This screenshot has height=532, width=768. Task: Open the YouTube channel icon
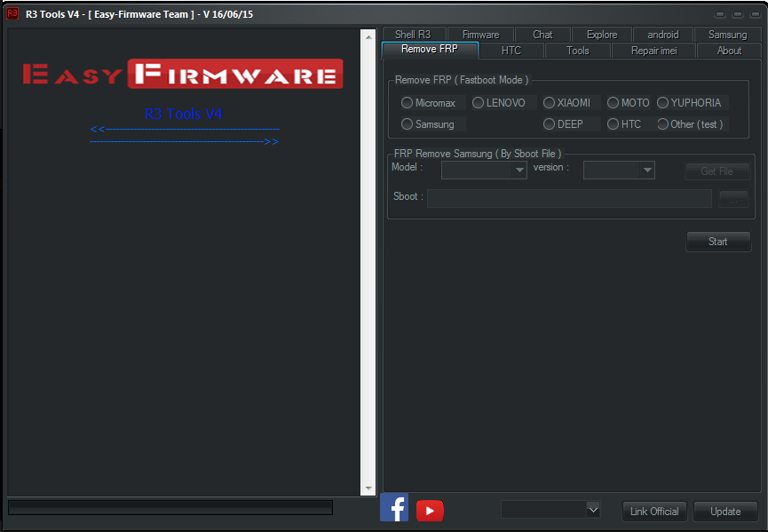coord(430,511)
